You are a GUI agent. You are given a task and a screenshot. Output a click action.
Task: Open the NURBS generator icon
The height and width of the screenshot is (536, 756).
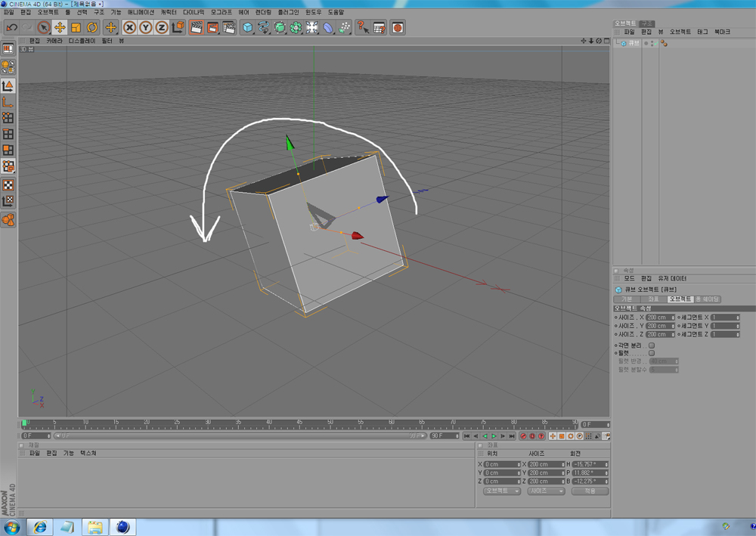(280, 27)
